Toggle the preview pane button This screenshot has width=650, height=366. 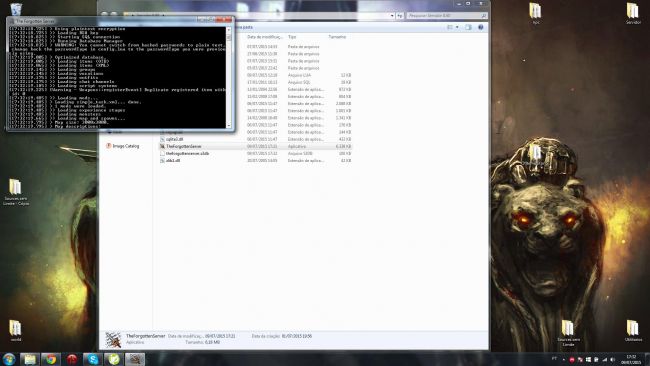click(468, 27)
